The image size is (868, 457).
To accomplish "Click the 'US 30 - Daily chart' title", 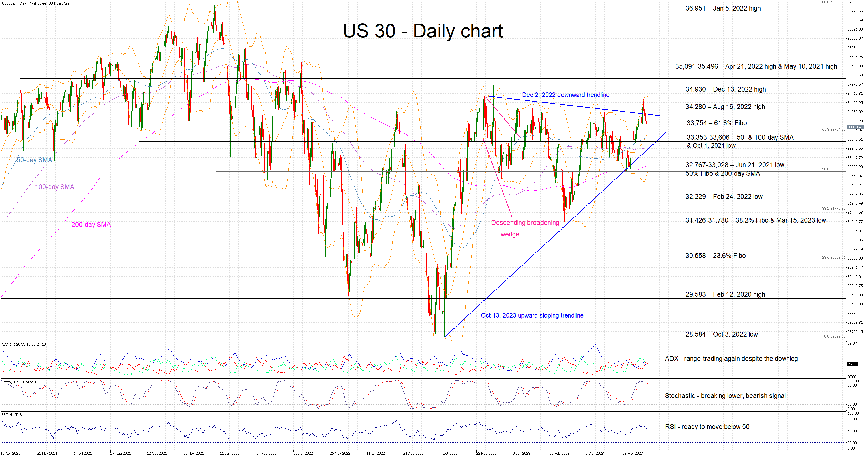I will [x=423, y=31].
